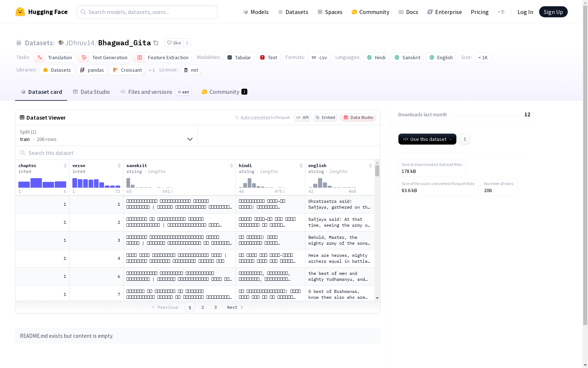The height and width of the screenshot is (368, 588).
Task: Open the navigation overflow menu icon
Action: pyautogui.click(x=501, y=12)
